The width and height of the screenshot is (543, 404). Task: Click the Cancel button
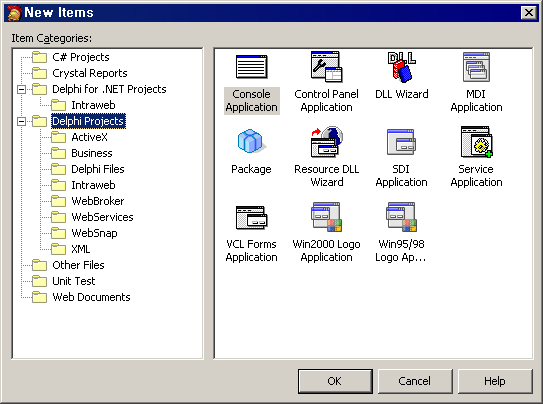click(415, 381)
